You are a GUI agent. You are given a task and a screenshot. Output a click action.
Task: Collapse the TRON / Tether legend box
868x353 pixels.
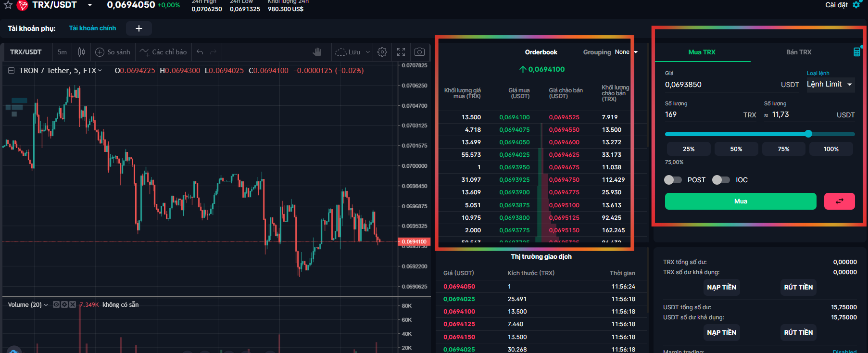pyautogui.click(x=11, y=71)
